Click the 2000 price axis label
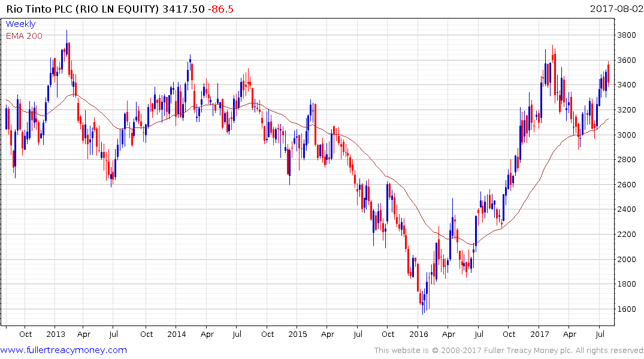Image resolution: width=644 pixels, height=359 pixels. (x=627, y=259)
